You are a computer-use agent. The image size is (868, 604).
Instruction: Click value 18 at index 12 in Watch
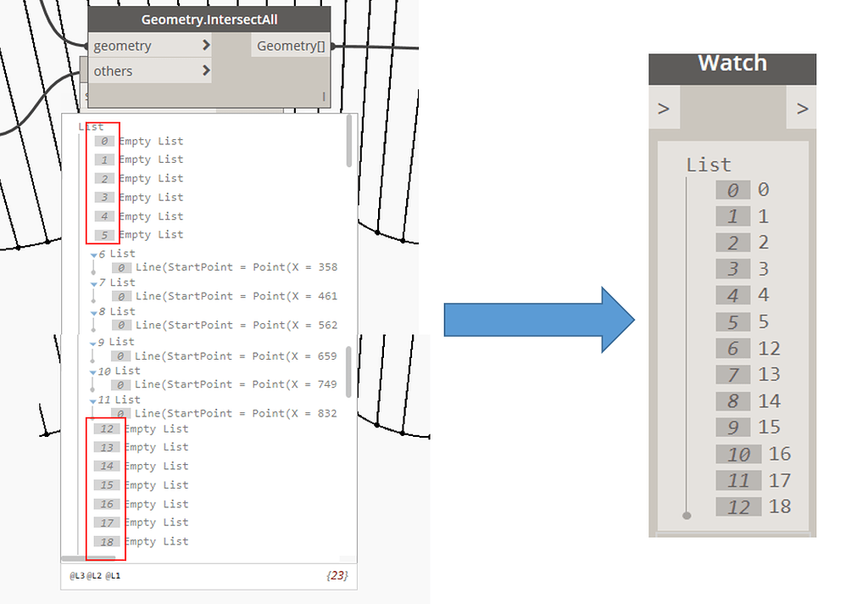pyautogui.click(x=780, y=506)
